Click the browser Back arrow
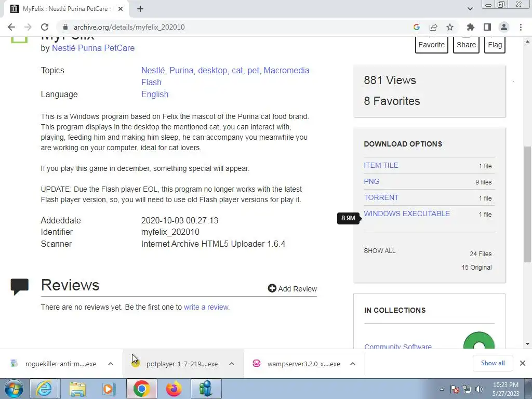The width and height of the screenshot is (532, 399). pyautogui.click(x=11, y=27)
